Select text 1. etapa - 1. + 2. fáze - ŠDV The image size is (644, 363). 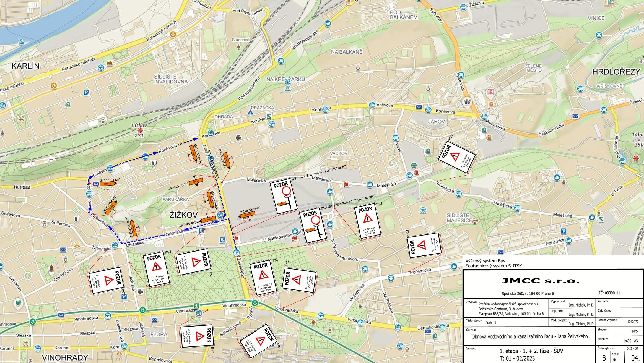[x=531, y=351]
